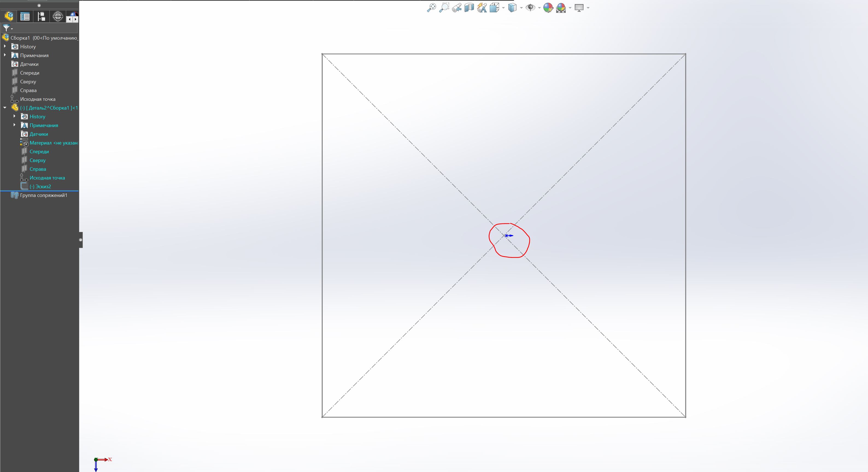The height and width of the screenshot is (472, 868).
Task: Click the Материал icon in the tree
Action: click(24, 143)
